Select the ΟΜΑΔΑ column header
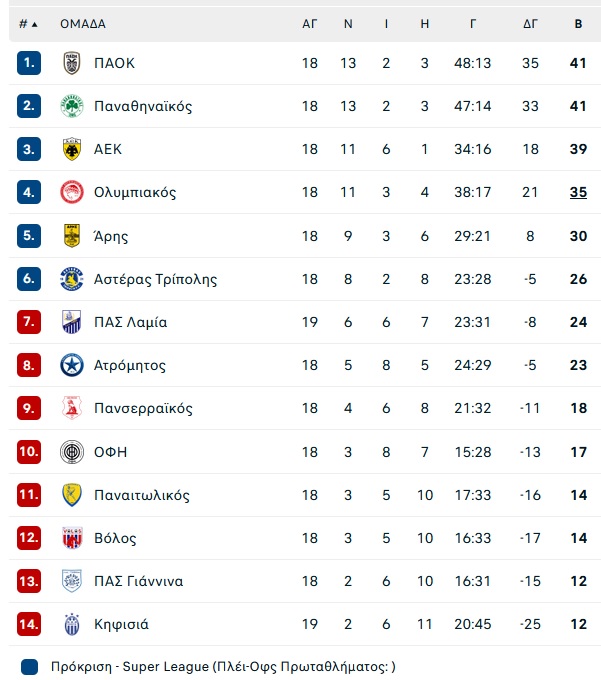This screenshot has height=680, width=601. click(x=83, y=24)
